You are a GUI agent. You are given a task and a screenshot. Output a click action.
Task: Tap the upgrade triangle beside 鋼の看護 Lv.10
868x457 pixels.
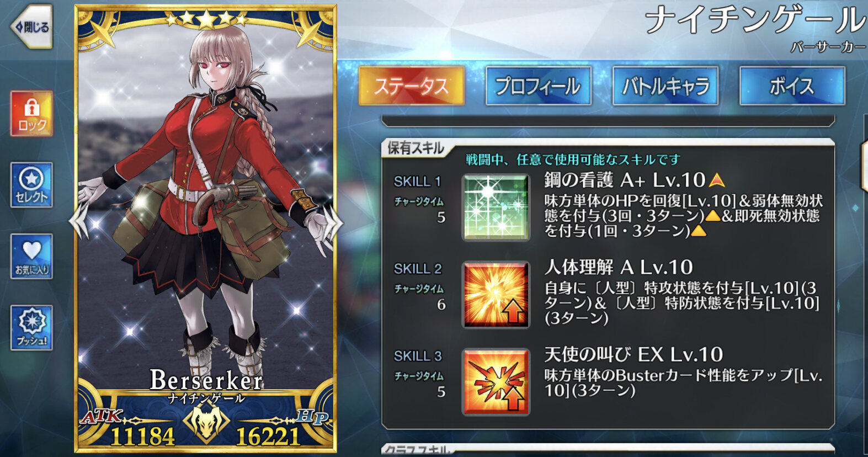(x=716, y=180)
